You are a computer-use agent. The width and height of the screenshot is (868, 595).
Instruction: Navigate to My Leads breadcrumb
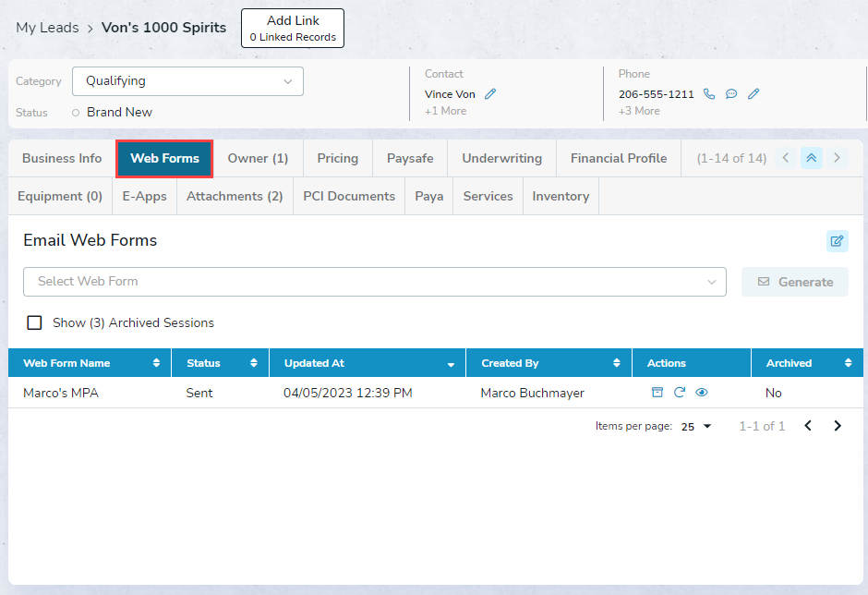pos(48,28)
